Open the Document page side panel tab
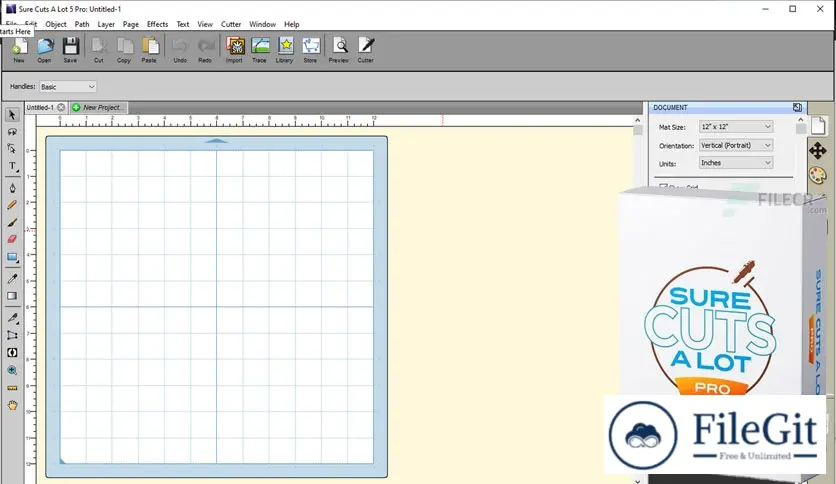This screenshot has height=484, width=836. [818, 126]
